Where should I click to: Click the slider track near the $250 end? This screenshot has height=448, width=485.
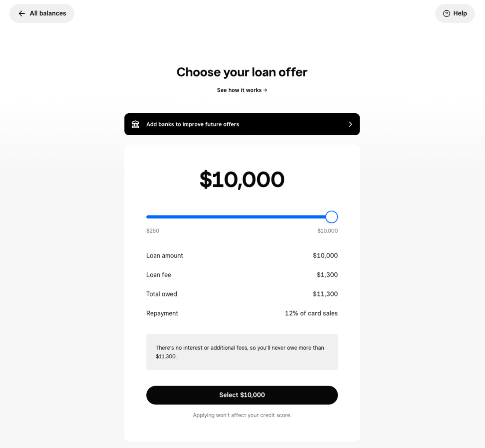coord(156,217)
